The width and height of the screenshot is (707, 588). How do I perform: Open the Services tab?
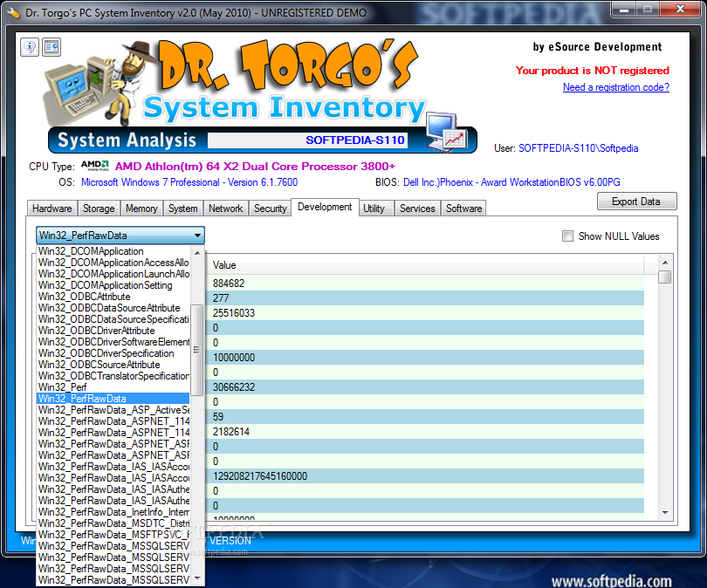click(417, 209)
